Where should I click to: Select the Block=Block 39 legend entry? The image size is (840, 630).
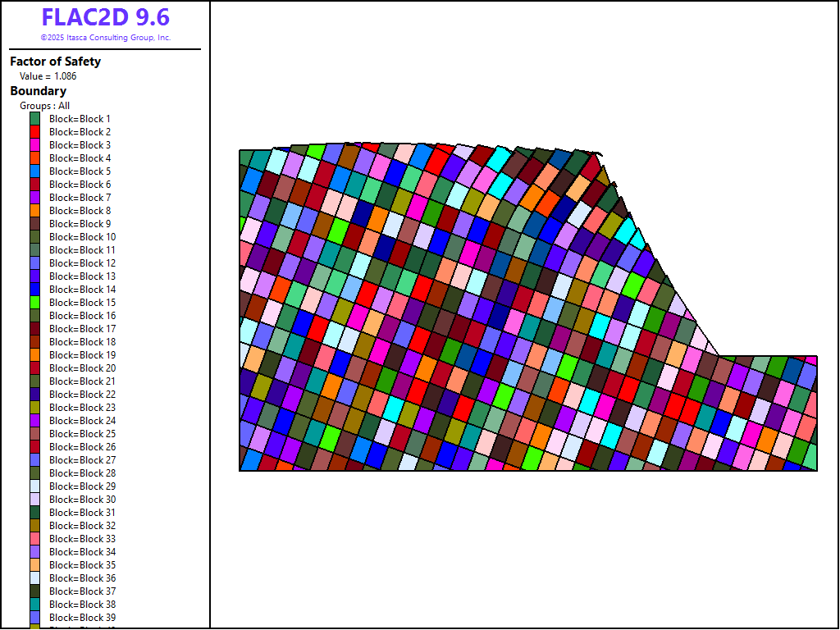[x=82, y=618]
